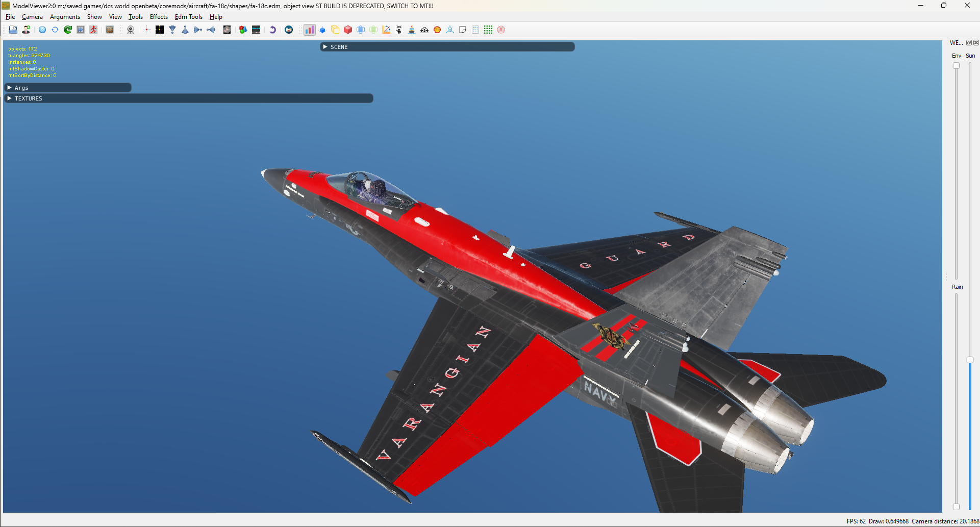Click the right-pointing blue cone icon
The image size is (980, 527).
point(198,30)
